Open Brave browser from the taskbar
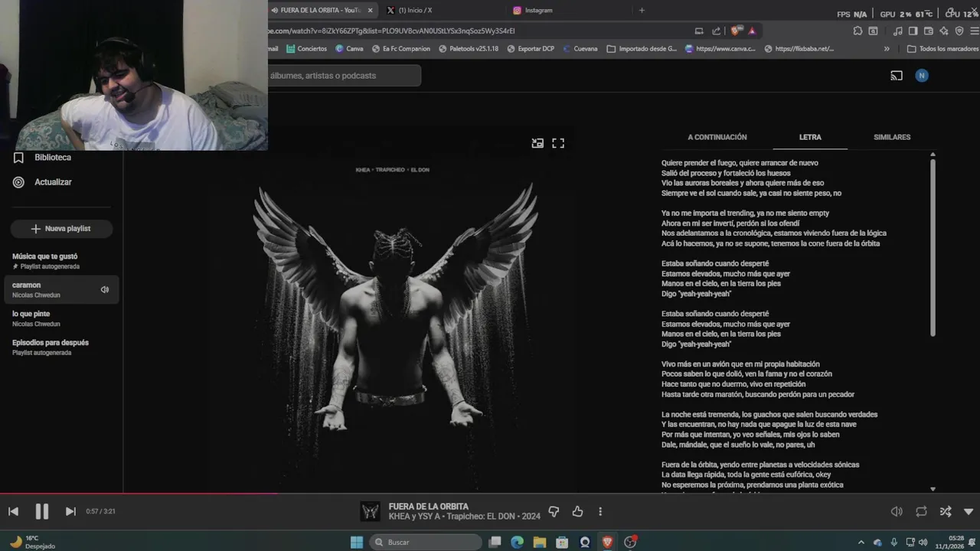This screenshot has height=551, width=980. [x=608, y=542]
